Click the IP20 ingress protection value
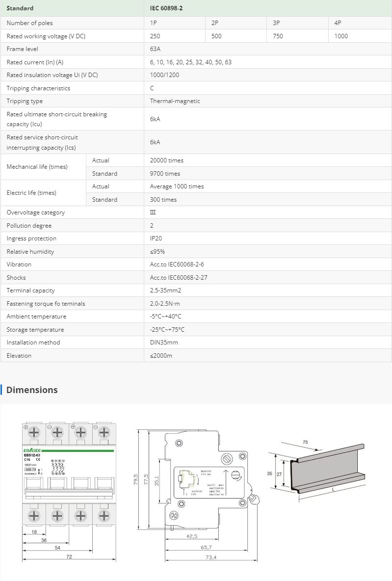 [x=157, y=238]
